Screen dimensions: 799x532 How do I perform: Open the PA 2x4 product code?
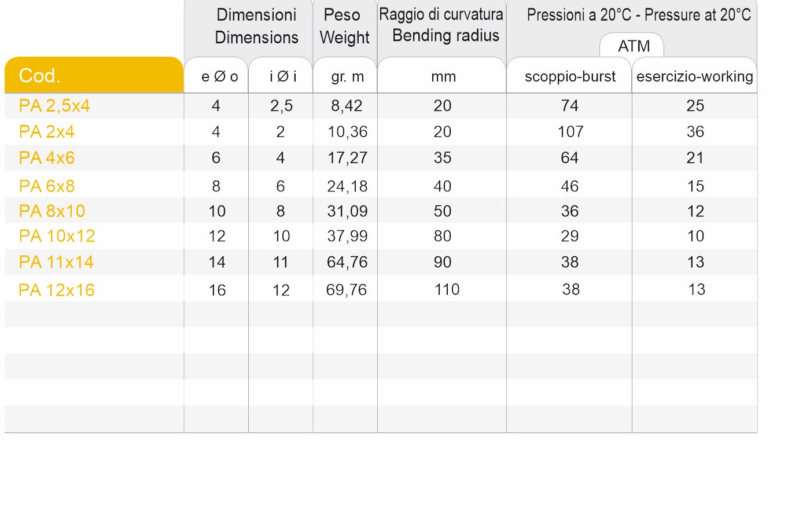[47, 132]
